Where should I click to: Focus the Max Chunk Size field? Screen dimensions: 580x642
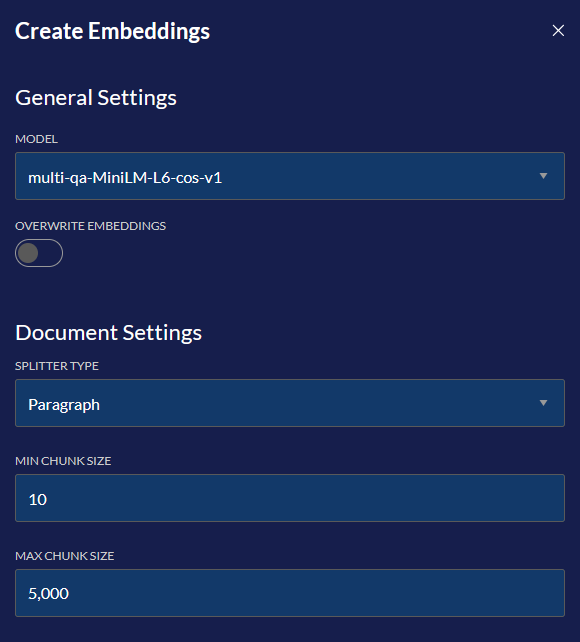pyautogui.click(x=290, y=593)
